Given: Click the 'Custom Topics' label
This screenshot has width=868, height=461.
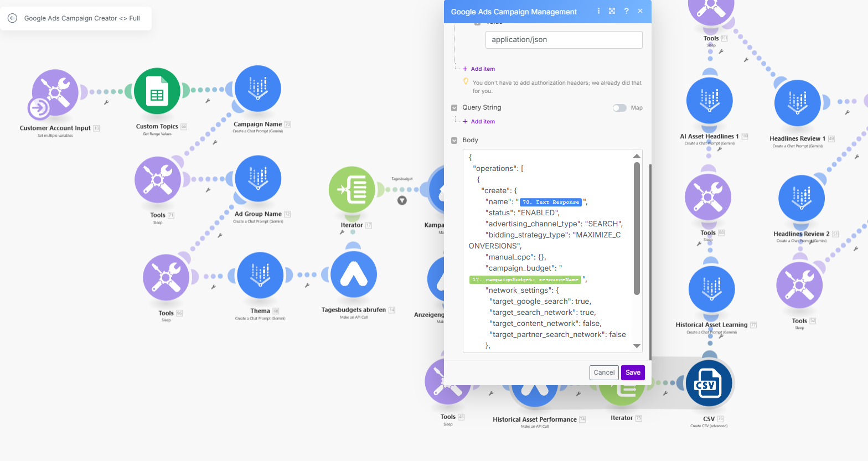Looking at the screenshot, I should [157, 127].
